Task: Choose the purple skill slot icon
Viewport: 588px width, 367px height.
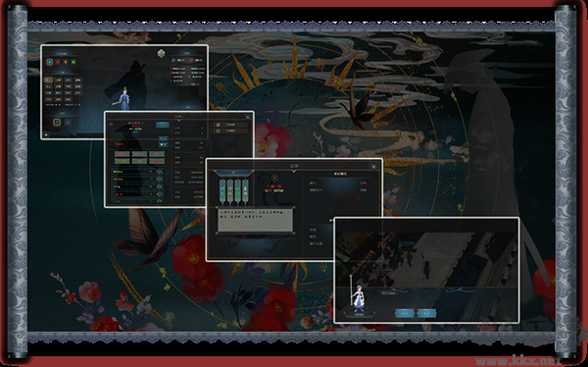Action: tap(68, 122)
